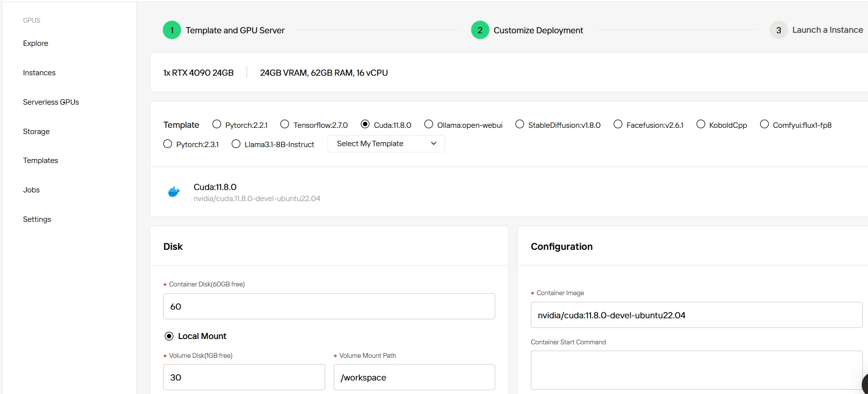Open Settings from the sidebar
The image size is (868, 394).
pyautogui.click(x=37, y=219)
